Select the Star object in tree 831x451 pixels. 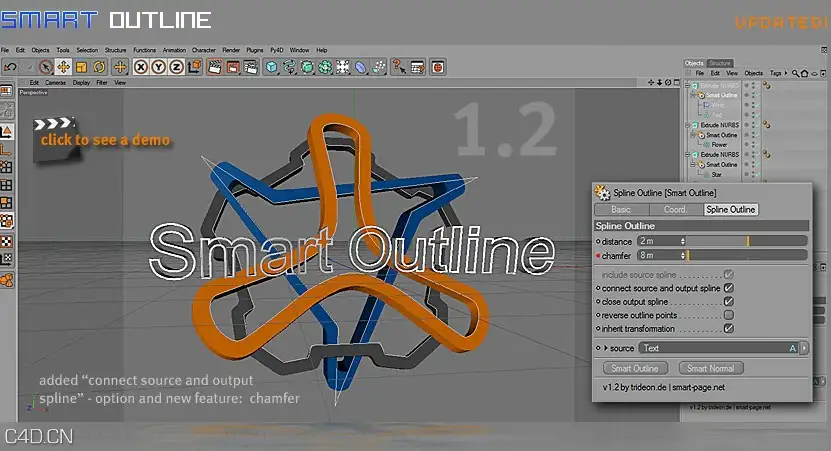(717, 174)
